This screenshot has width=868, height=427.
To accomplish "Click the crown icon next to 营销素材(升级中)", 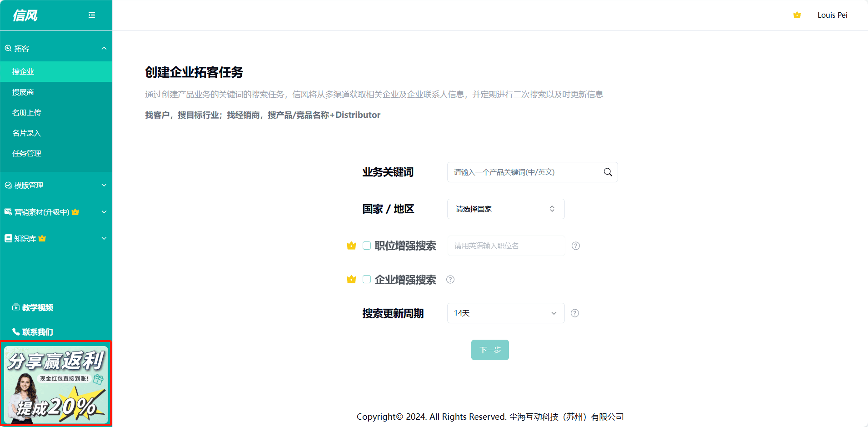I will (x=75, y=212).
